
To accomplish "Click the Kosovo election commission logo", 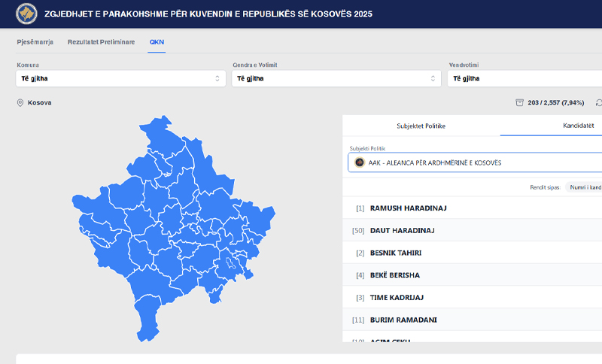I will pos(26,14).
